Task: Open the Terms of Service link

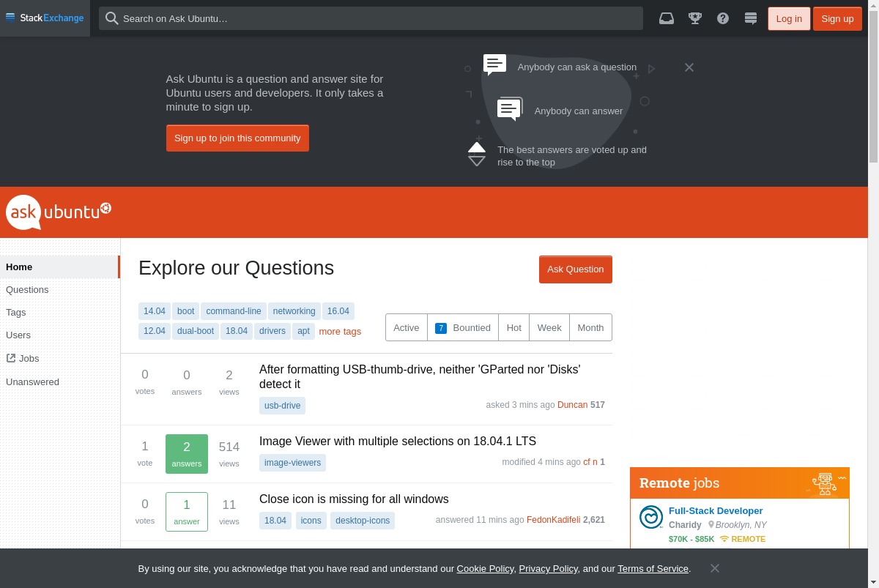Action: (x=653, y=568)
